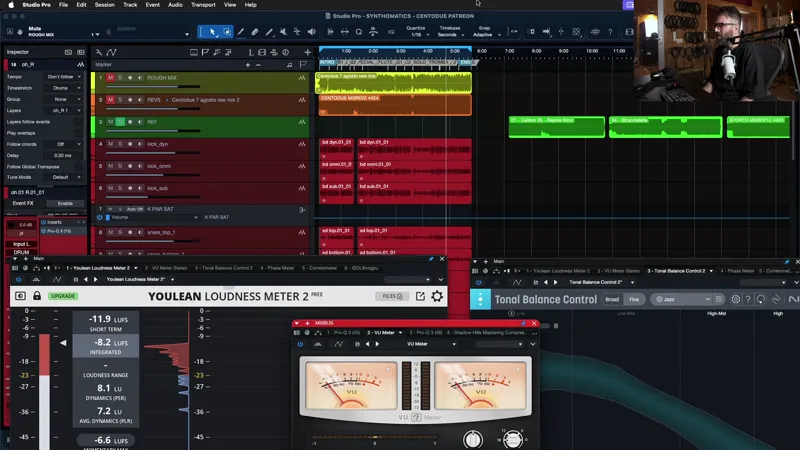Click the question mark help icon in toolbar
Viewport: 800px width, 450px height.
[x=610, y=32]
